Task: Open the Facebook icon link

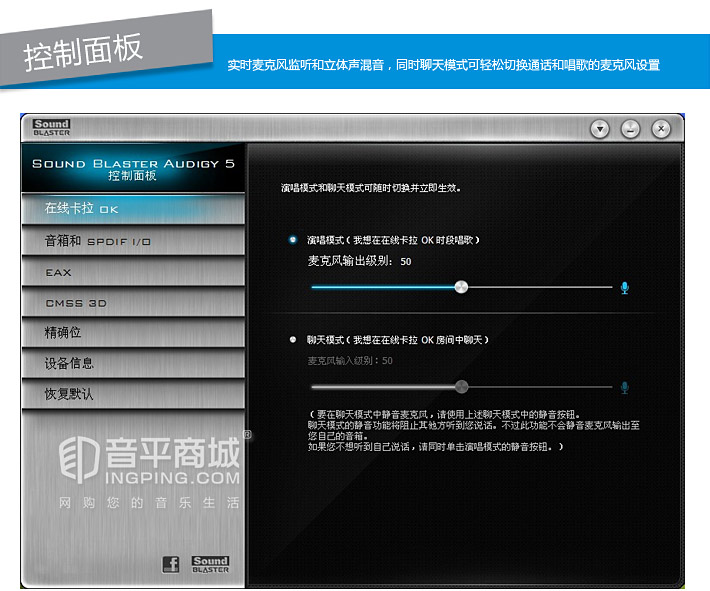Action: (171, 564)
